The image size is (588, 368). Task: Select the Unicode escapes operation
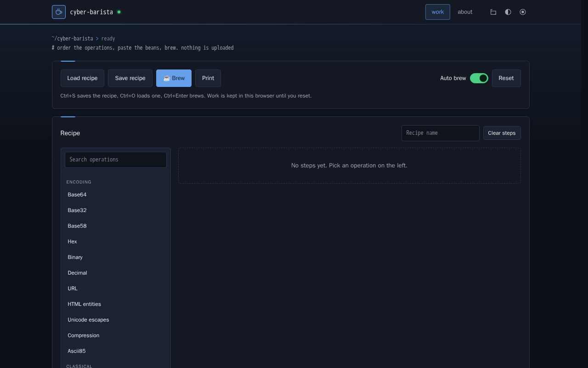click(116, 320)
